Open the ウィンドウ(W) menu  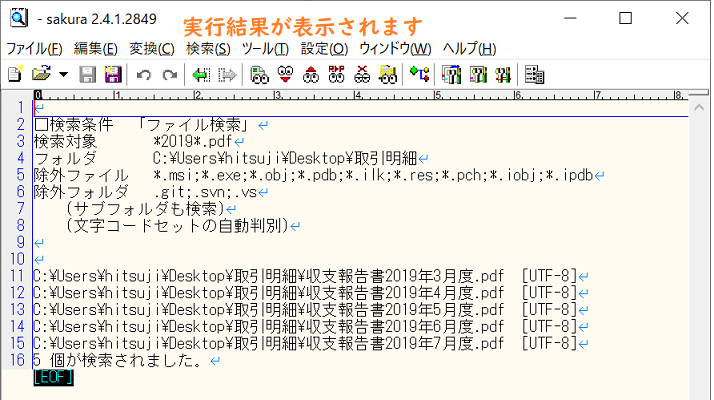point(395,48)
